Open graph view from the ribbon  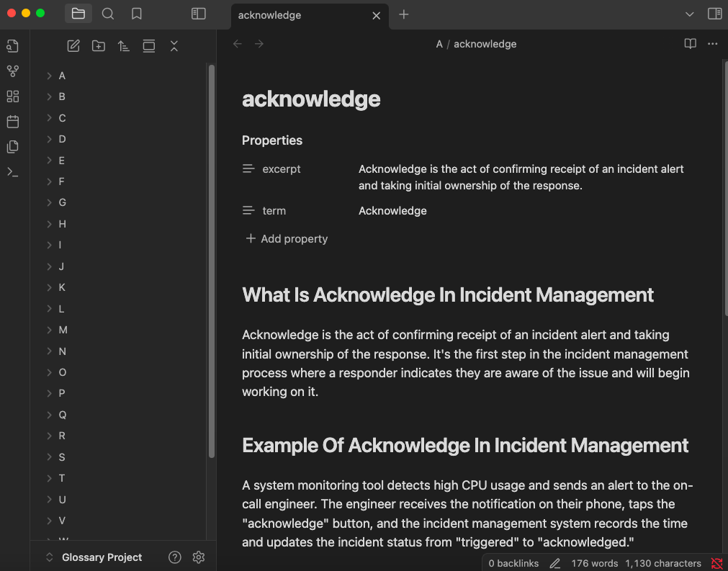tap(12, 71)
